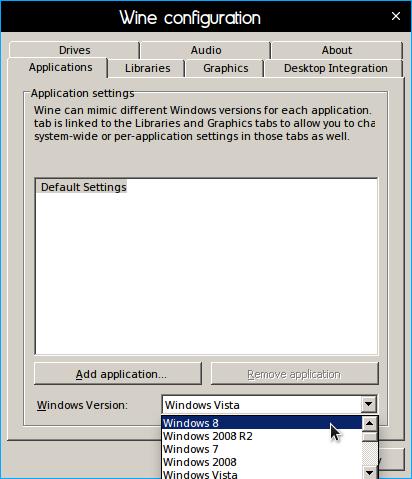Choose Windows 8 from the version list
This screenshot has width=412, height=479.
coord(262,423)
